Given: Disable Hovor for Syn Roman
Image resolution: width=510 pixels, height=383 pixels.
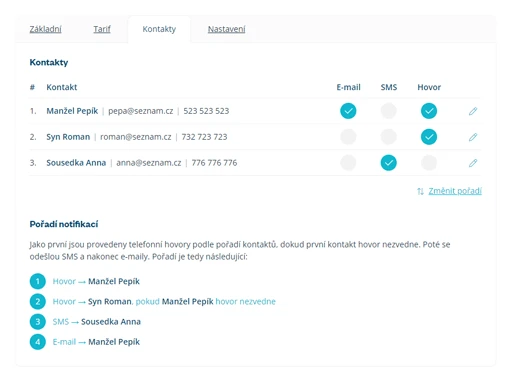Looking at the screenshot, I should click(x=429, y=137).
